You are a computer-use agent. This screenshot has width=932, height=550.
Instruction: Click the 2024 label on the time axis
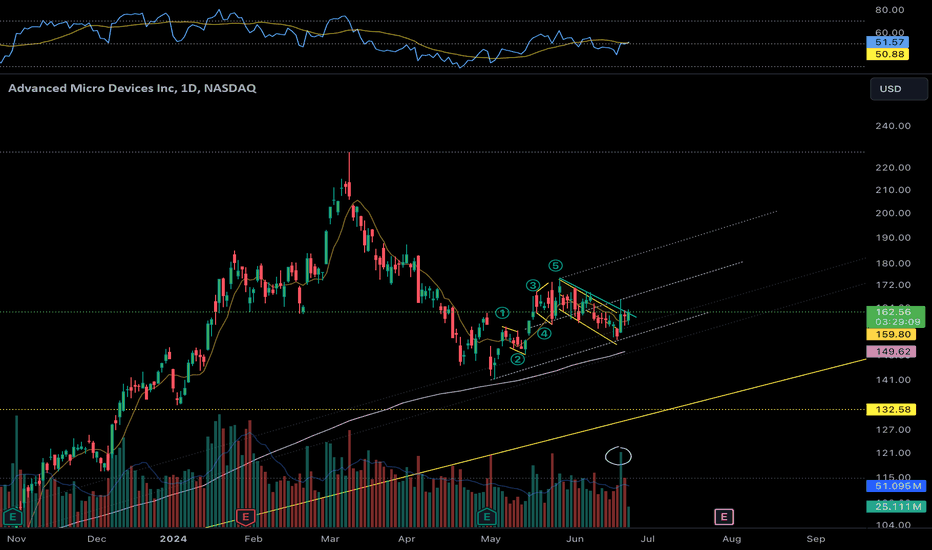point(174,539)
